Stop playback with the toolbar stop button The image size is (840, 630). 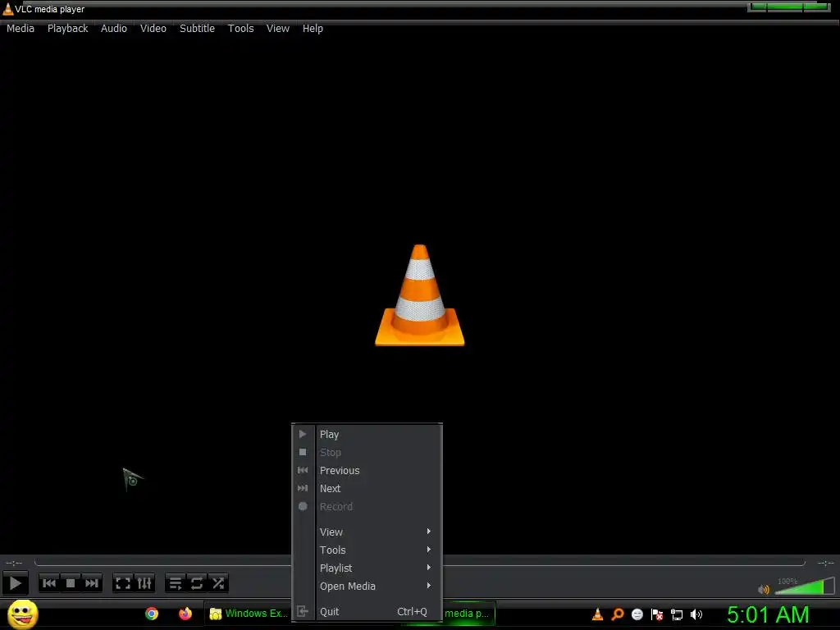71,583
